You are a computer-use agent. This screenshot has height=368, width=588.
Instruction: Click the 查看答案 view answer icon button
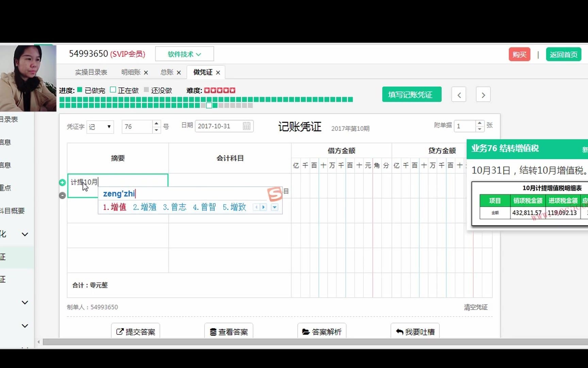coord(213,331)
